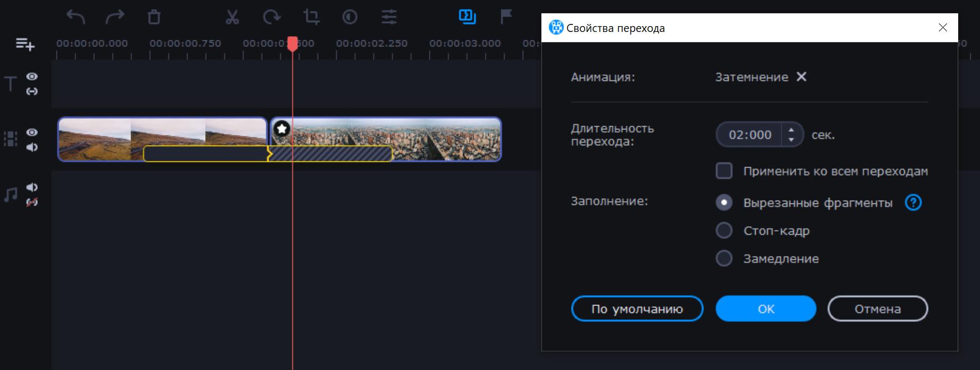
Task: Add a marker with the flag icon
Action: point(506,17)
